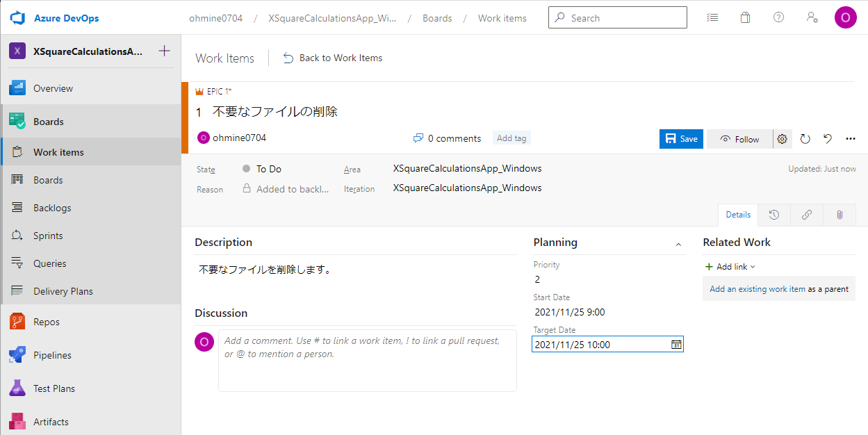Switch to the Links tab icon

click(x=807, y=215)
